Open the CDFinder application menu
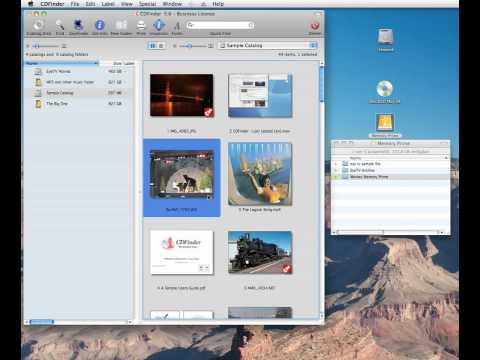The height and width of the screenshot is (360, 480). point(52,4)
